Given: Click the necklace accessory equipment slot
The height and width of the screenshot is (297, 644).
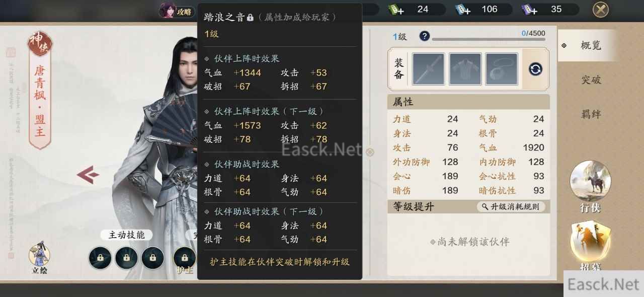Looking at the screenshot, I should [x=502, y=69].
